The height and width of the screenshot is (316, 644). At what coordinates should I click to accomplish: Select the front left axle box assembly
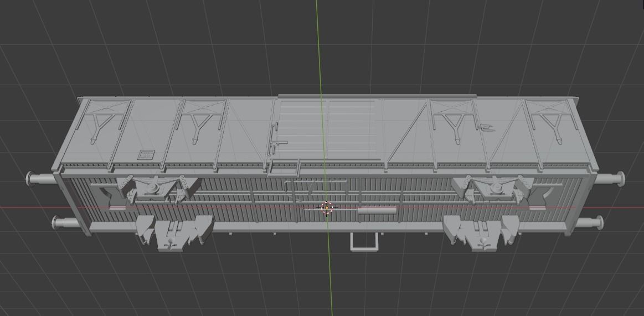point(174,232)
